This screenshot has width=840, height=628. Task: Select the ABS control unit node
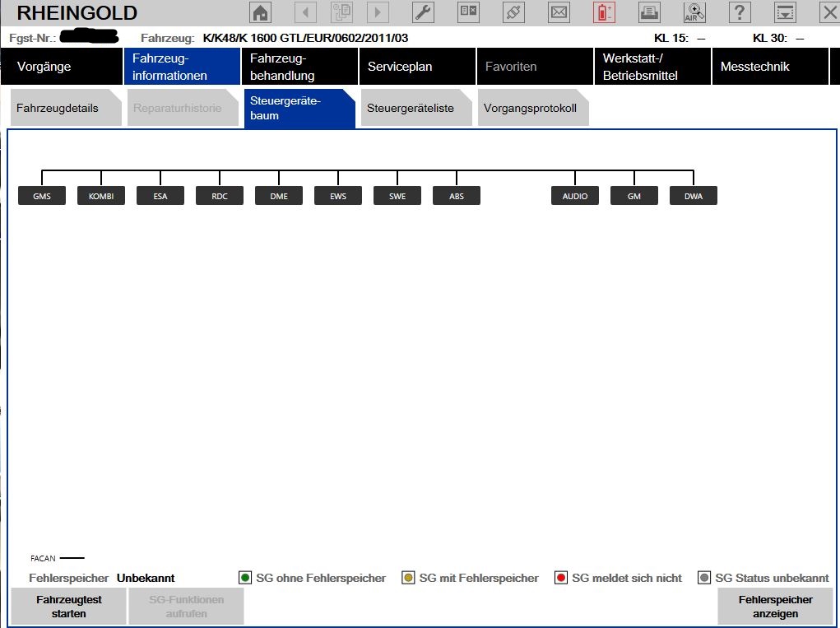tap(457, 196)
